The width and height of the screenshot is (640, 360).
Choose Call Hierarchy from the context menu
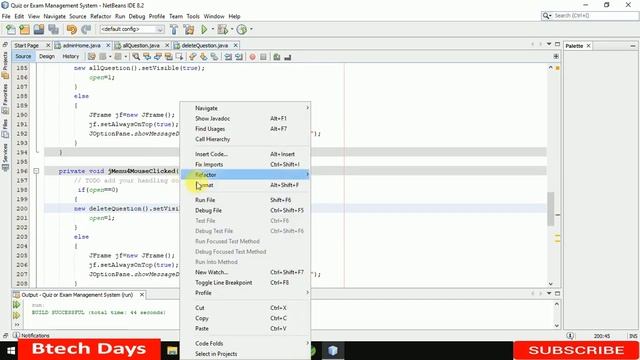click(245, 139)
